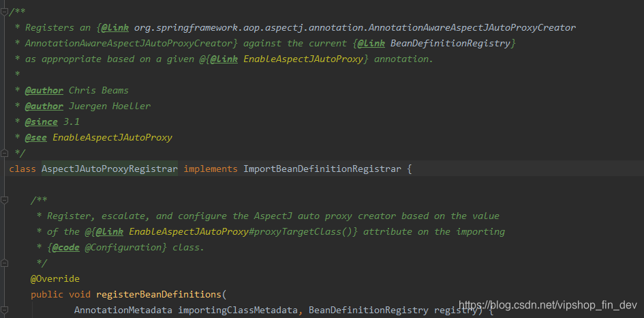The width and height of the screenshot is (644, 318).
Task: Click opening brace after ImportBeanDefinitionRegistrar
Action: point(409,169)
